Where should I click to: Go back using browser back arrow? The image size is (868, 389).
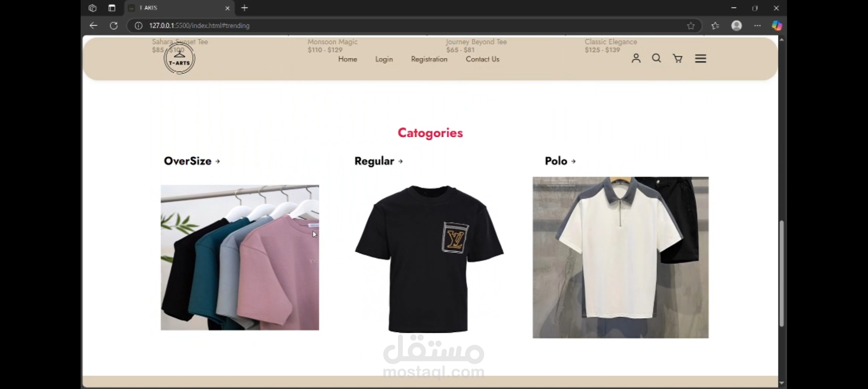click(x=93, y=26)
